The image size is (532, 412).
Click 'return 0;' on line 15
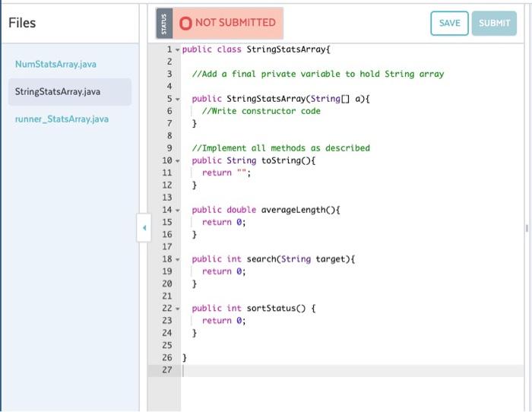point(223,222)
